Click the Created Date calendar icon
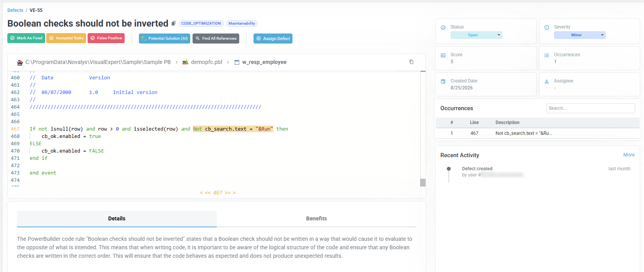644x272 pixels. pos(443,81)
